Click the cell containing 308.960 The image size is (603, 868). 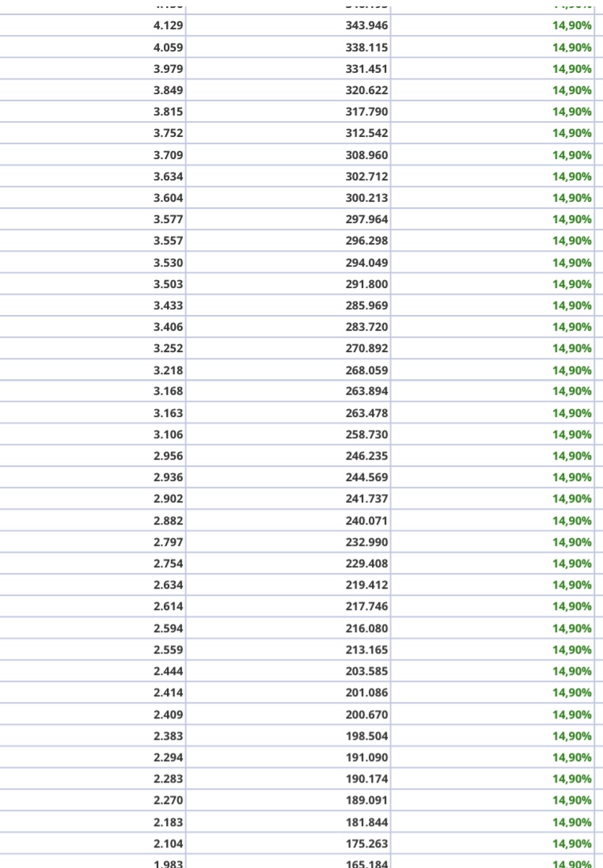[366, 155]
